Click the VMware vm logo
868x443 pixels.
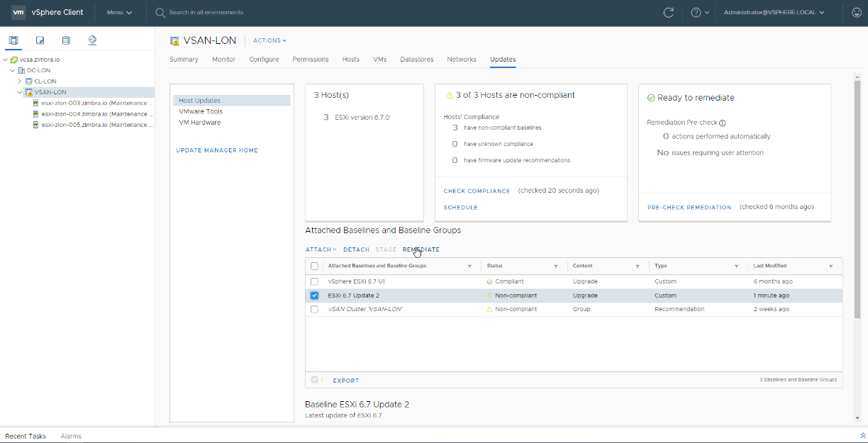point(18,12)
